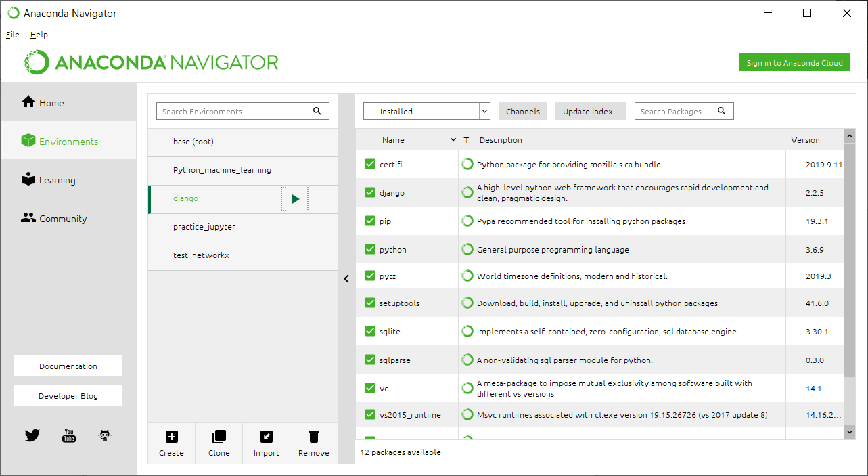Focus the Search Packages field
This screenshot has width=868, height=476.
pos(684,111)
